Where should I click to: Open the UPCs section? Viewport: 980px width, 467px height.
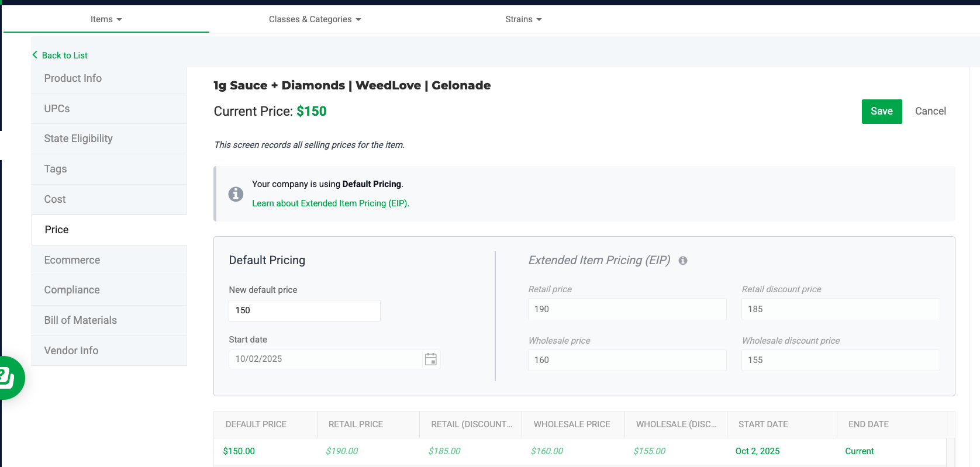[57, 109]
